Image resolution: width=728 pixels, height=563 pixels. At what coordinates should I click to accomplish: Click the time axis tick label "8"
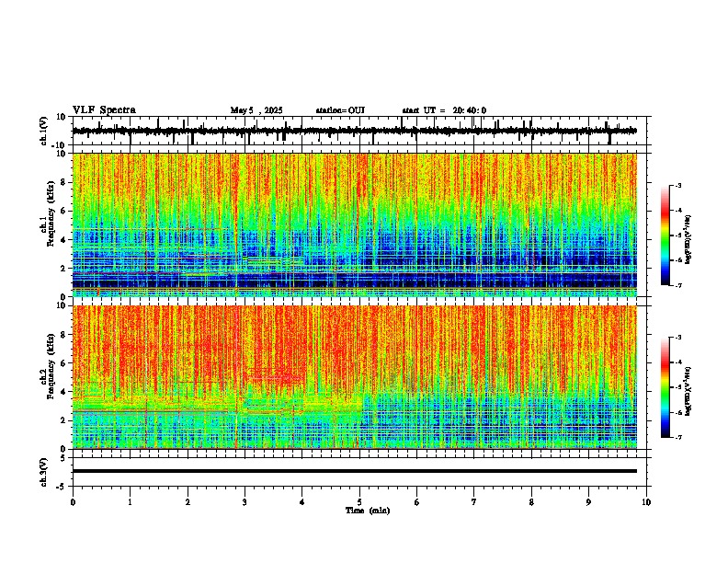tap(531, 502)
